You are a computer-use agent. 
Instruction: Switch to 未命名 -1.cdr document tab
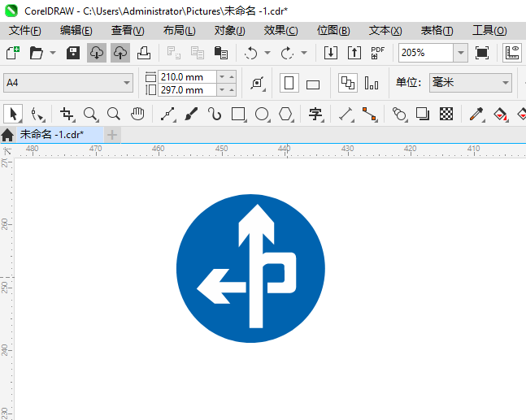point(60,134)
